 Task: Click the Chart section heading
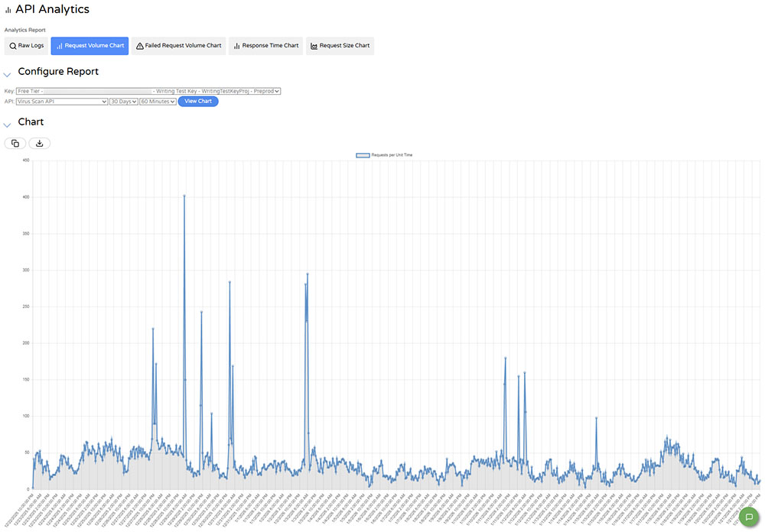tap(31, 122)
